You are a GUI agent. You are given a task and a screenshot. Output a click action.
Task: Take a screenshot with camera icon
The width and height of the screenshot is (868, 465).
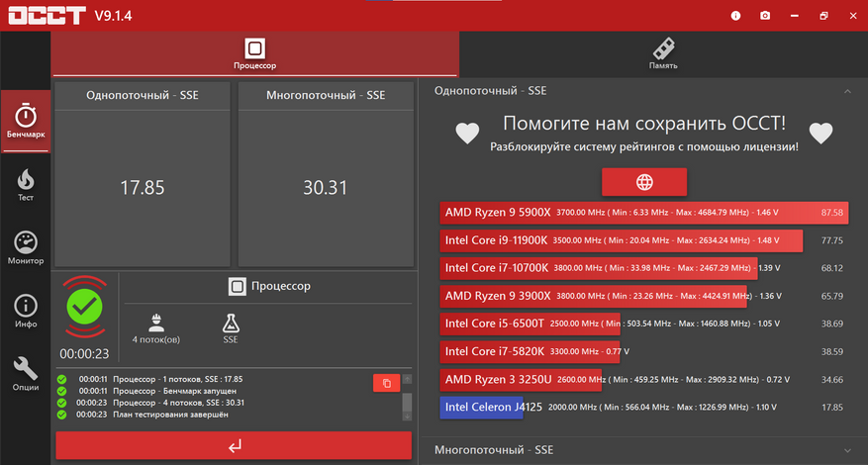765,16
